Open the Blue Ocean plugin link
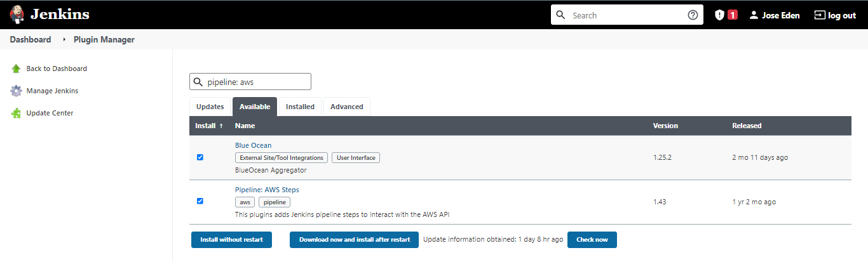868x262 pixels. 253,145
